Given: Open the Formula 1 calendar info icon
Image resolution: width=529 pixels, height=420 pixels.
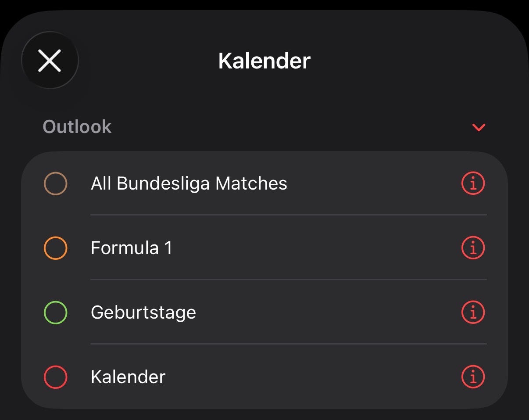Looking at the screenshot, I should (x=473, y=248).
